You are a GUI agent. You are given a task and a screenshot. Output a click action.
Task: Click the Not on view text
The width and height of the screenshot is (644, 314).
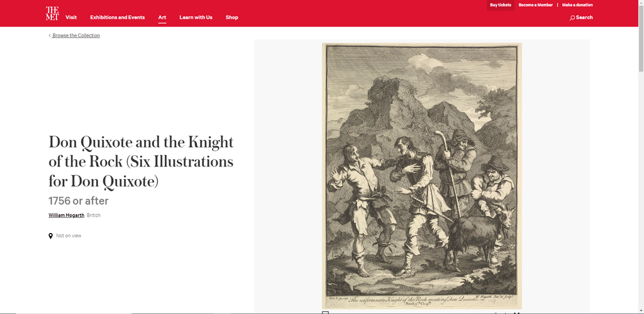(69, 235)
